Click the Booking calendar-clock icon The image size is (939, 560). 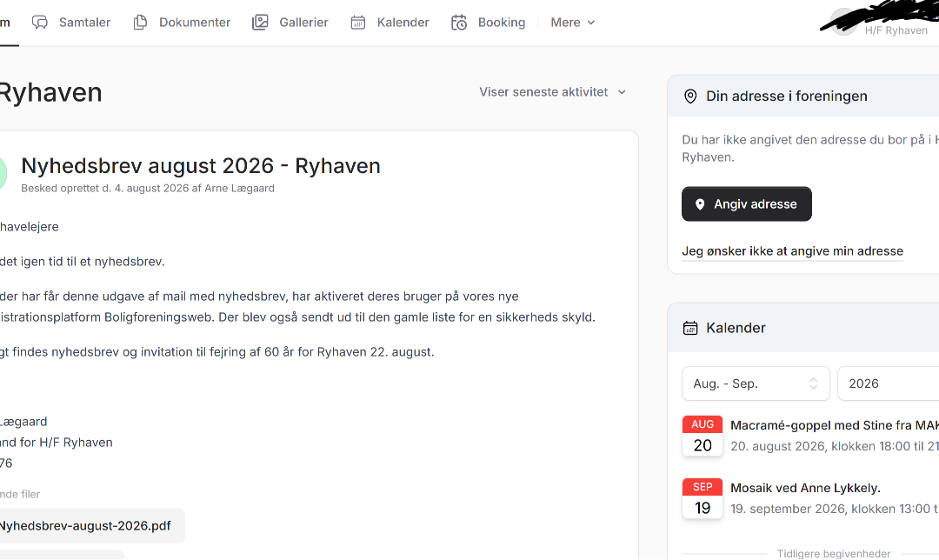pyautogui.click(x=459, y=23)
